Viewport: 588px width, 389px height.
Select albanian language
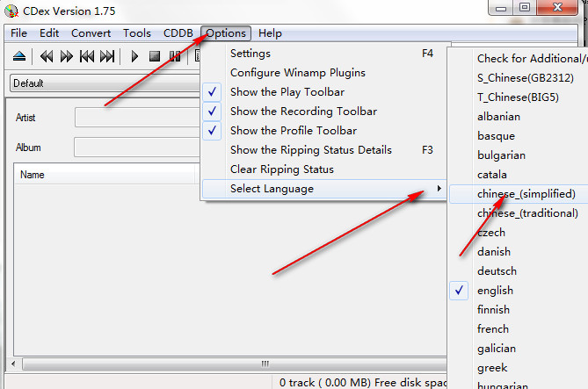pyautogui.click(x=519, y=117)
